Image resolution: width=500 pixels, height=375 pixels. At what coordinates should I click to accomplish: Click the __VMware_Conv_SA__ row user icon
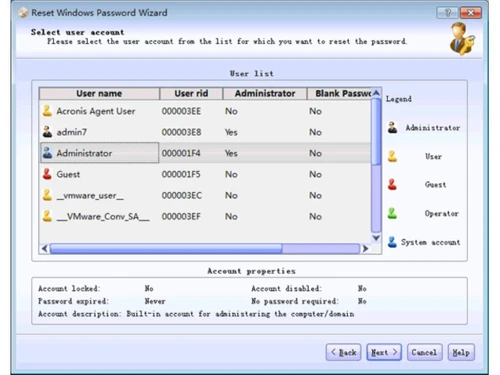click(47, 216)
